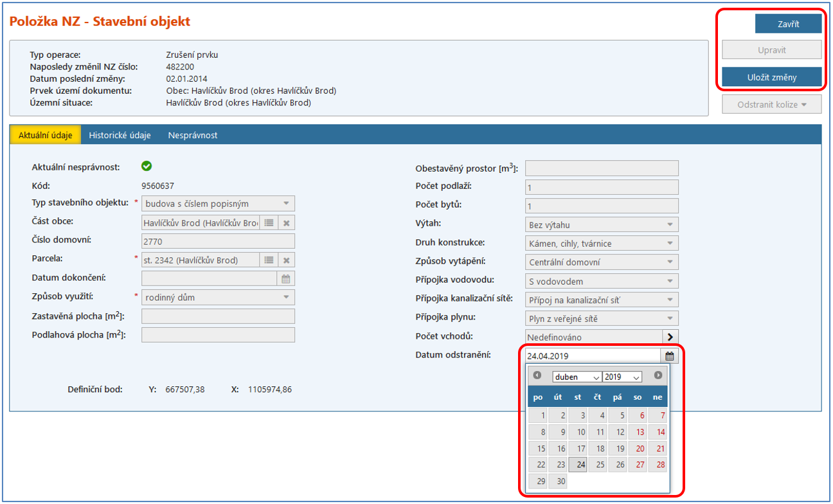833x504 pixels.
Task: Expand Způsob využití dropdown
Action: 286,297
